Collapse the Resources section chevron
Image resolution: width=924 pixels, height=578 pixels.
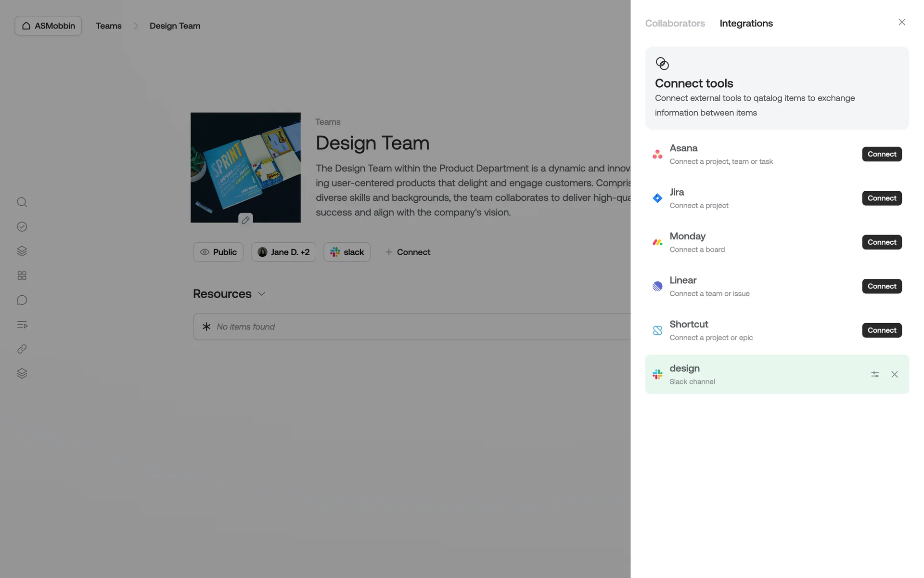click(x=262, y=294)
